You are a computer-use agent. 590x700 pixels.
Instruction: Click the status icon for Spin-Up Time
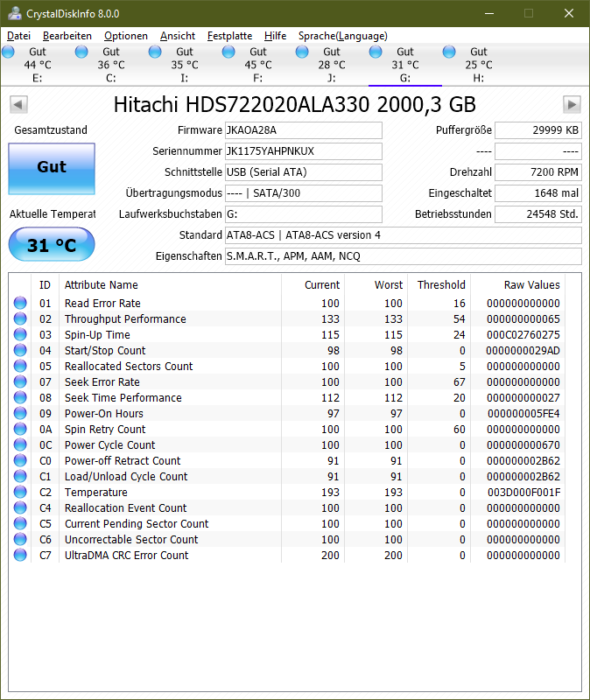pyautogui.click(x=20, y=334)
